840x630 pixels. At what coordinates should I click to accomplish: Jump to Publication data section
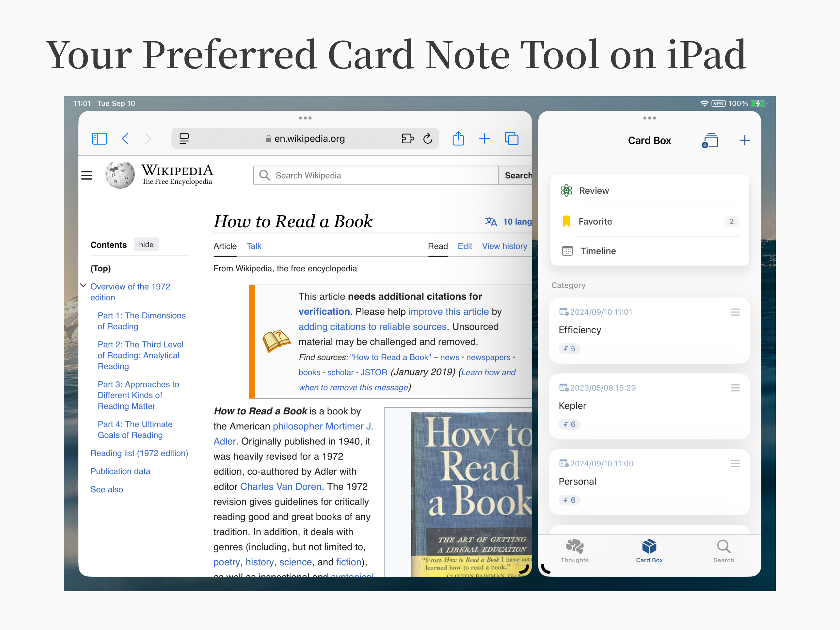(121, 471)
